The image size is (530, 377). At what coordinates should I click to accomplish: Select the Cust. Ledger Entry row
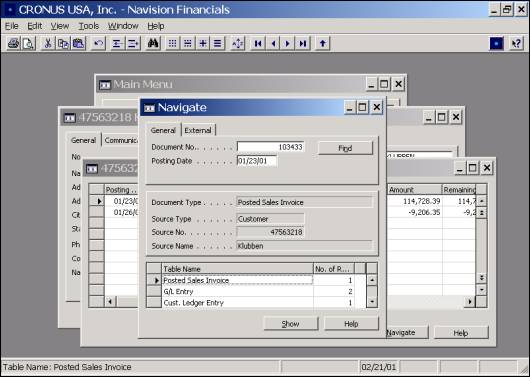coord(258,303)
